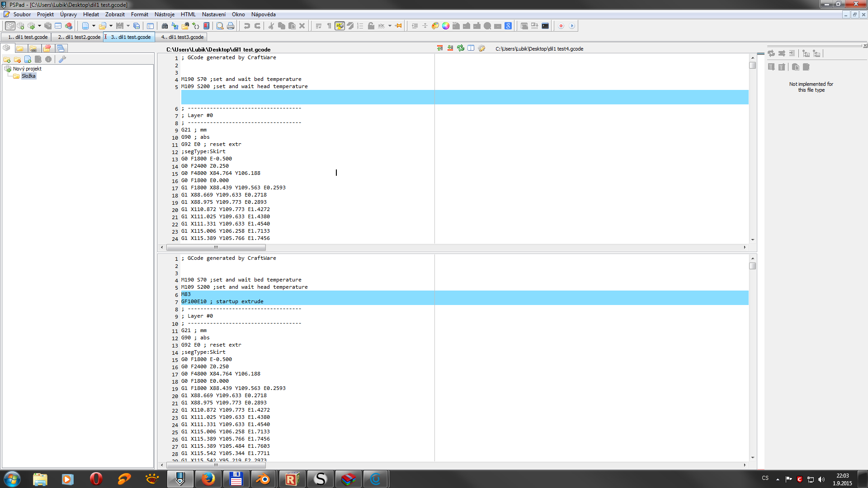This screenshot has width=868, height=488.
Task: Open the Save button dropdown arrow
Action: click(x=128, y=26)
